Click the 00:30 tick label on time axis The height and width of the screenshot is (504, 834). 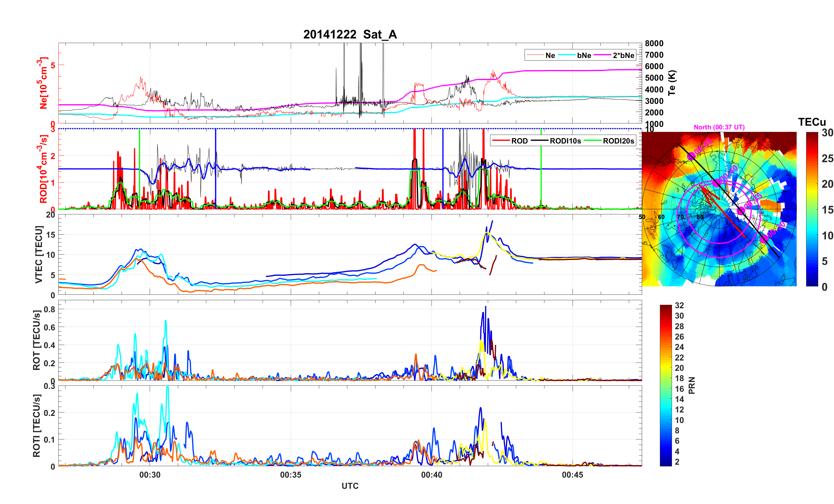(x=150, y=474)
